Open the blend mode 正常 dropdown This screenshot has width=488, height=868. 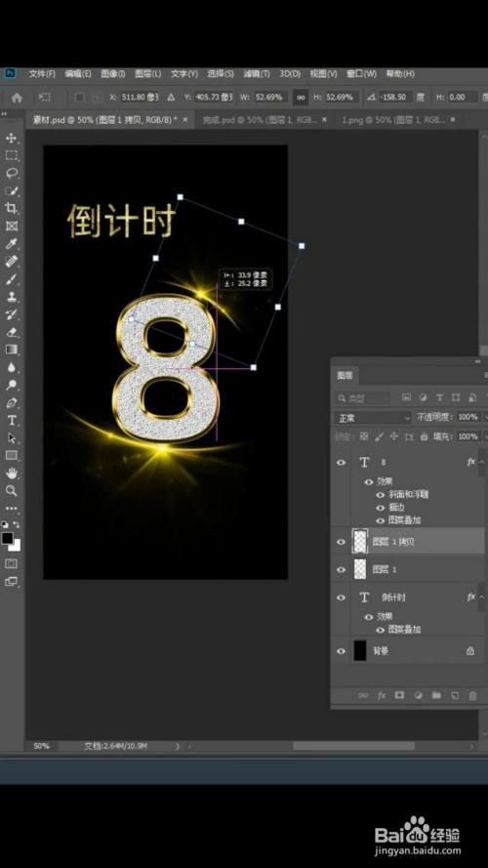(373, 417)
